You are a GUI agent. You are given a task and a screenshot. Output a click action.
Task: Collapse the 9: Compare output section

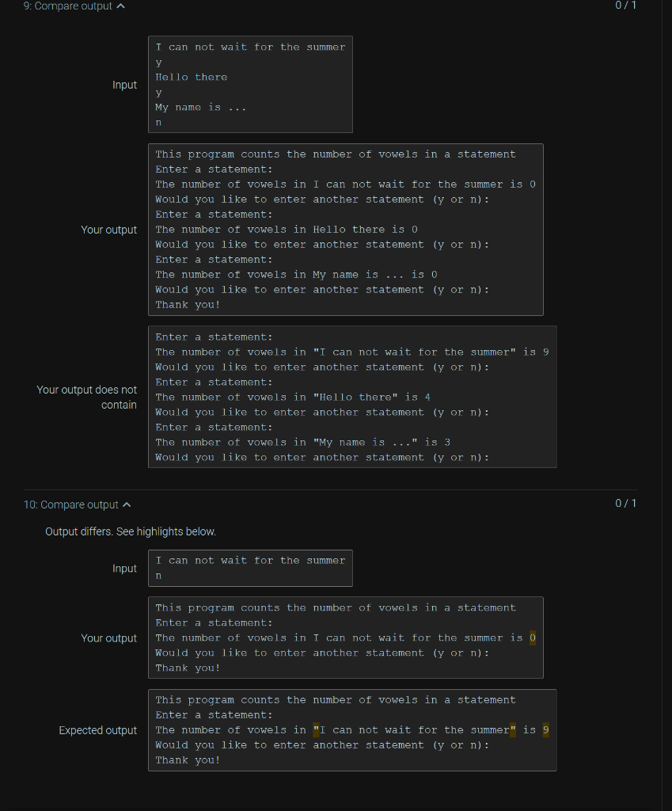coord(74,6)
